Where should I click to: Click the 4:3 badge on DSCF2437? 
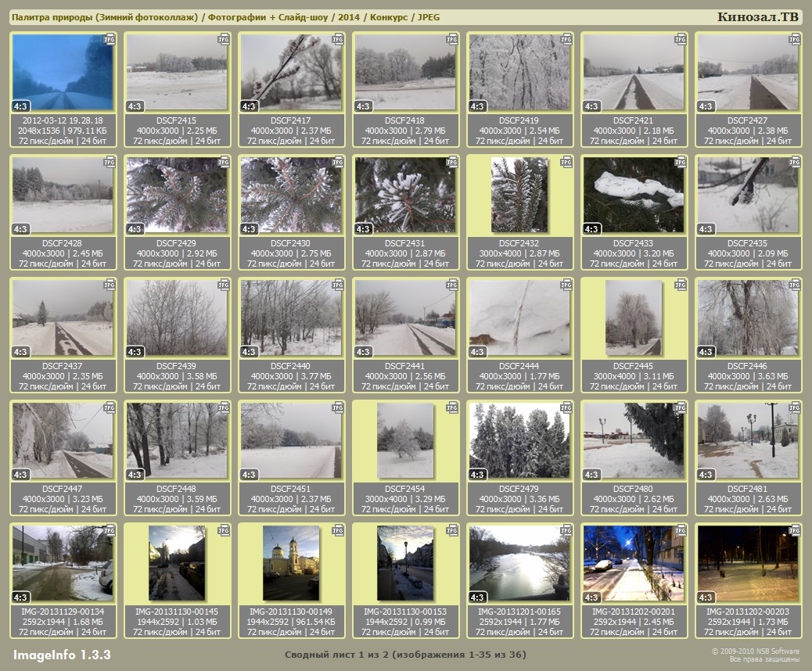click(21, 352)
